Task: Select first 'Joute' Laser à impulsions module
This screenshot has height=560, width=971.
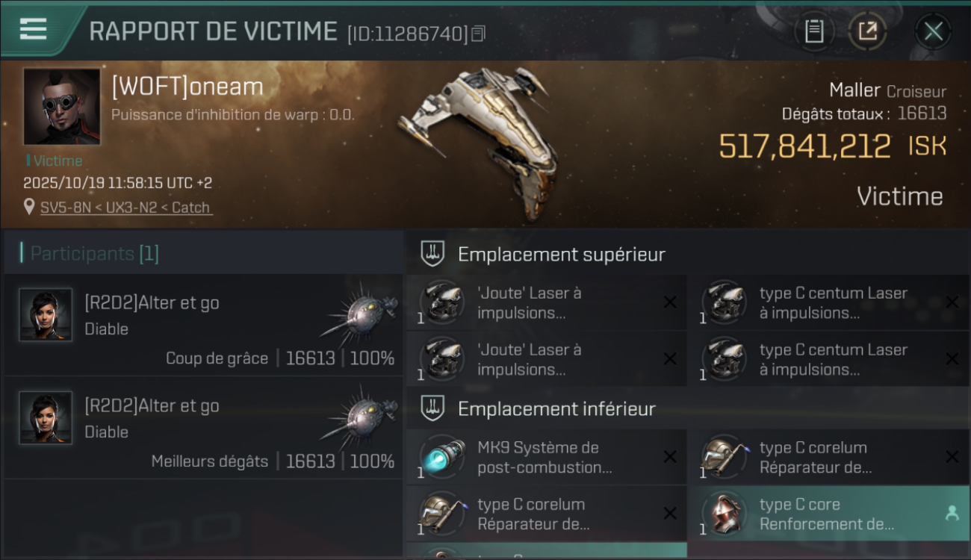Action: tap(546, 302)
